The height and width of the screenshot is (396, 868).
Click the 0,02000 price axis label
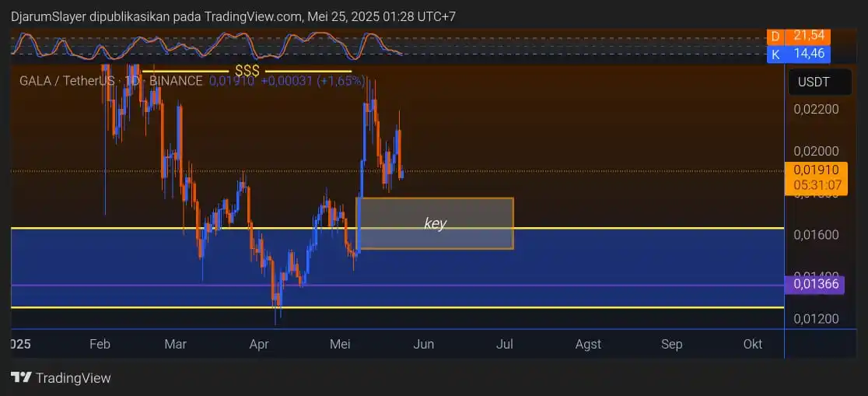point(816,151)
